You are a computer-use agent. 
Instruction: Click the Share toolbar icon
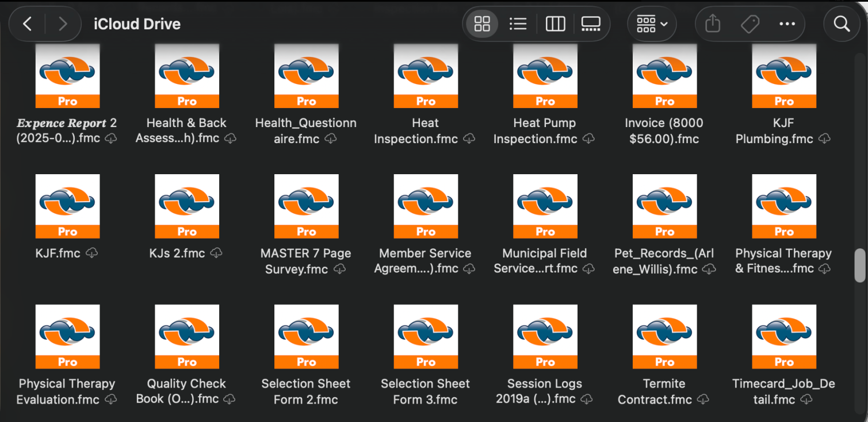tap(713, 24)
